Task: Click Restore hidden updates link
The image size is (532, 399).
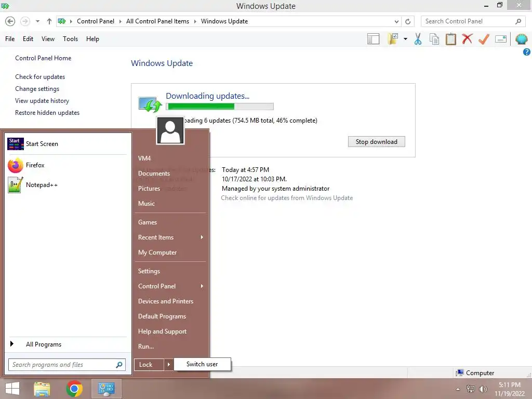Action: pyautogui.click(x=47, y=113)
